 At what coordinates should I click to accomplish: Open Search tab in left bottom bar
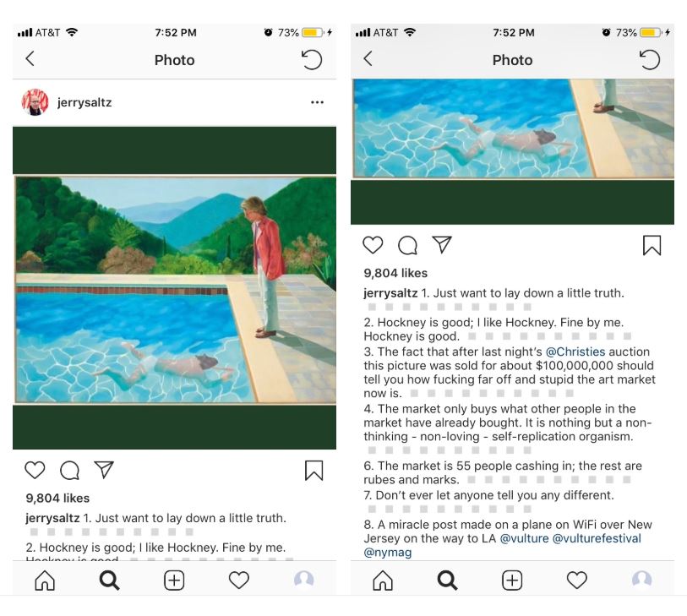click(x=109, y=581)
